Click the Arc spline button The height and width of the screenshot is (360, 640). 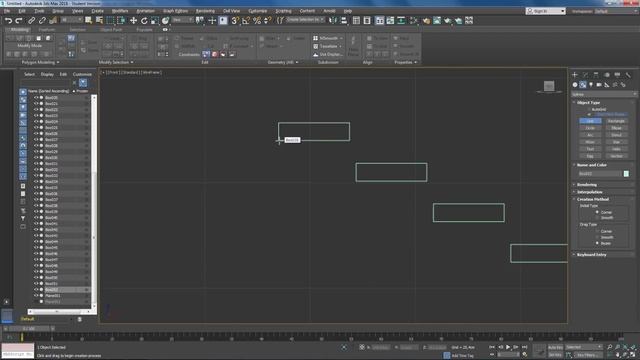pos(590,135)
